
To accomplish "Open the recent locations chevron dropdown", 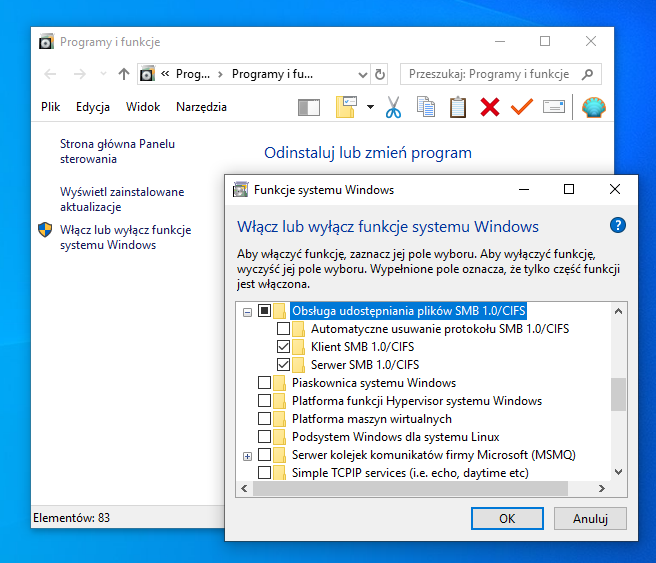I will tap(103, 74).
